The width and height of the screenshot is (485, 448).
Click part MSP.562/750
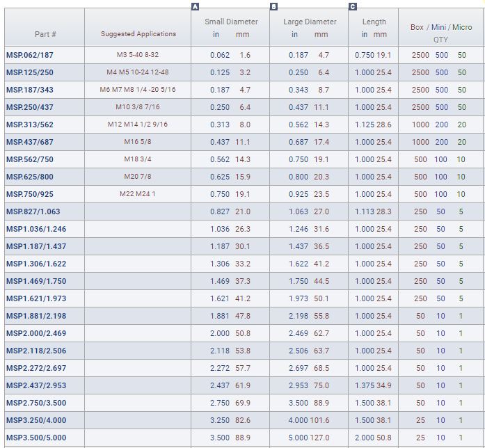pos(29,159)
